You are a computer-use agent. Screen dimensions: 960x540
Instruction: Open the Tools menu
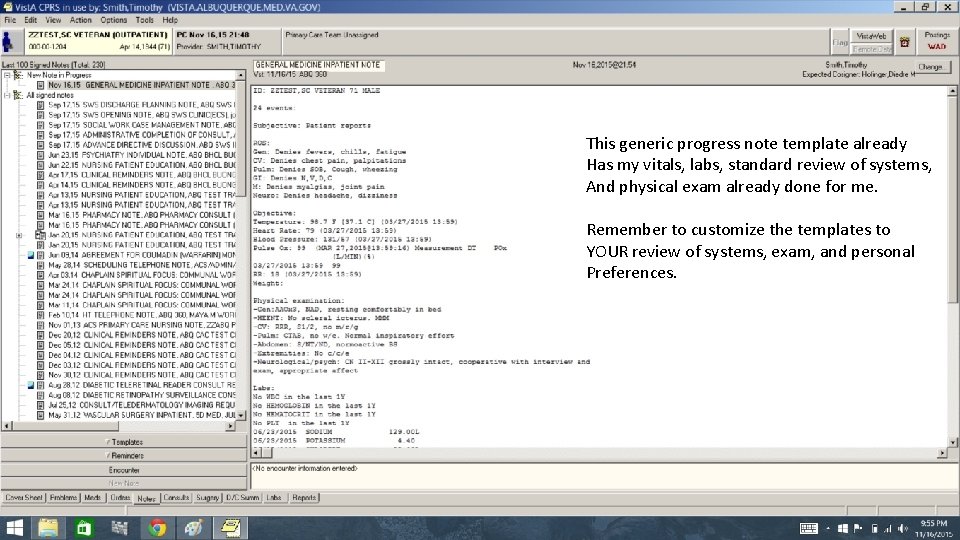(144, 20)
